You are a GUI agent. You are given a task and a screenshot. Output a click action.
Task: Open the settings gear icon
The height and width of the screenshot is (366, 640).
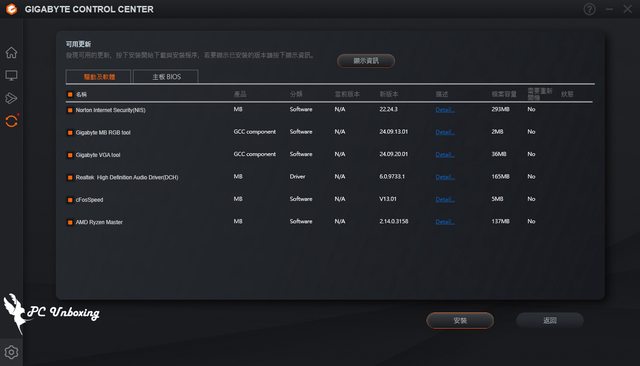(11, 352)
